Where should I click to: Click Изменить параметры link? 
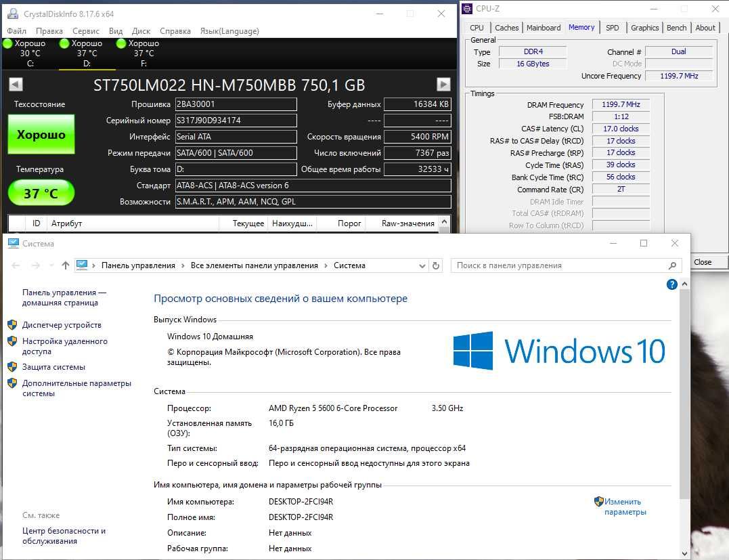pos(624,507)
